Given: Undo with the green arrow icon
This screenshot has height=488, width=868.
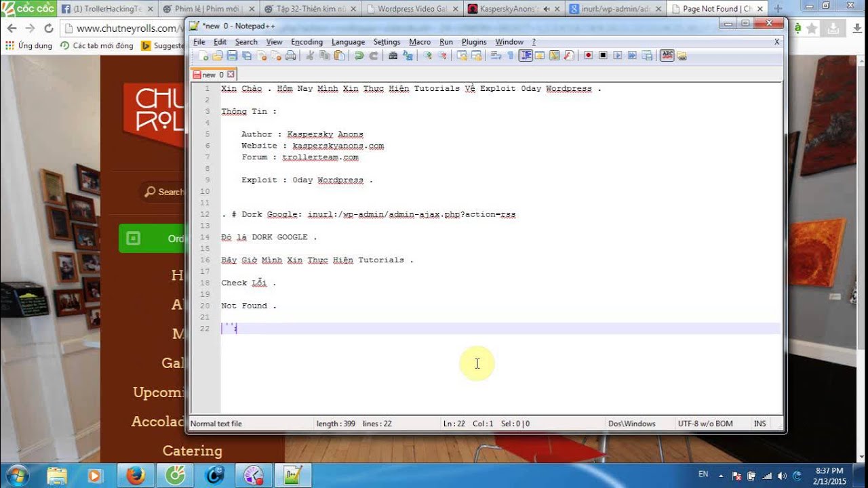Looking at the screenshot, I should pyautogui.click(x=359, y=56).
